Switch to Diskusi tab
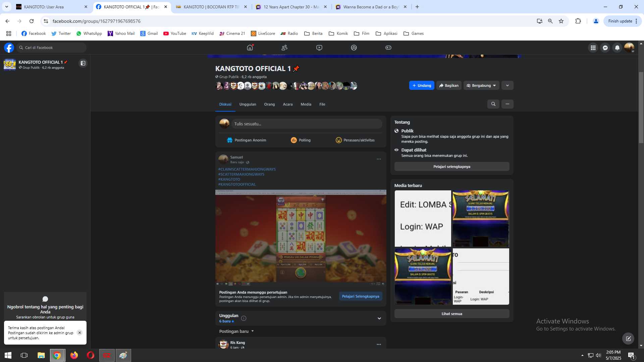 pos(225,104)
